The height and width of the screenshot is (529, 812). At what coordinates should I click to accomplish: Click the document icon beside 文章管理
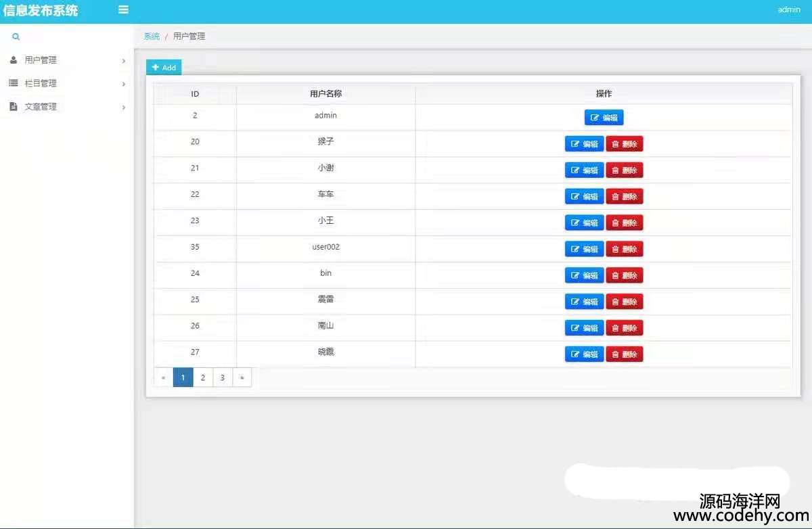coord(14,107)
